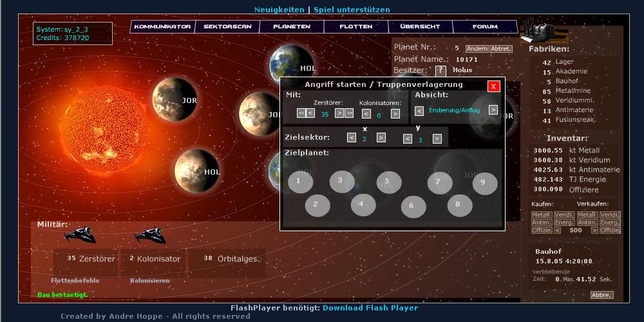Increase Zerstörer count by one

pos(339,114)
